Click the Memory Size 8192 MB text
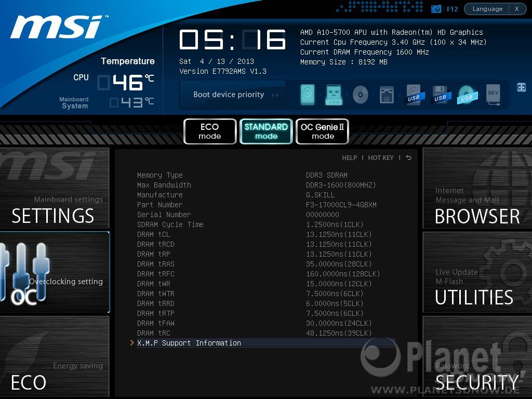The height and width of the screenshot is (399, 532). click(x=344, y=62)
